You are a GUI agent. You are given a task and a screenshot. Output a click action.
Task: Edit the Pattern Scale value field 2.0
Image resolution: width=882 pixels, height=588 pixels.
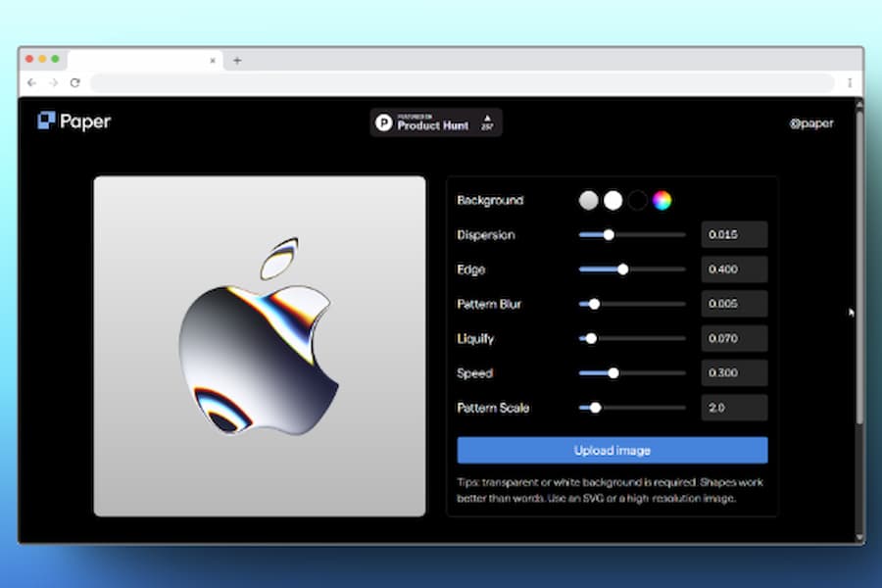click(734, 408)
